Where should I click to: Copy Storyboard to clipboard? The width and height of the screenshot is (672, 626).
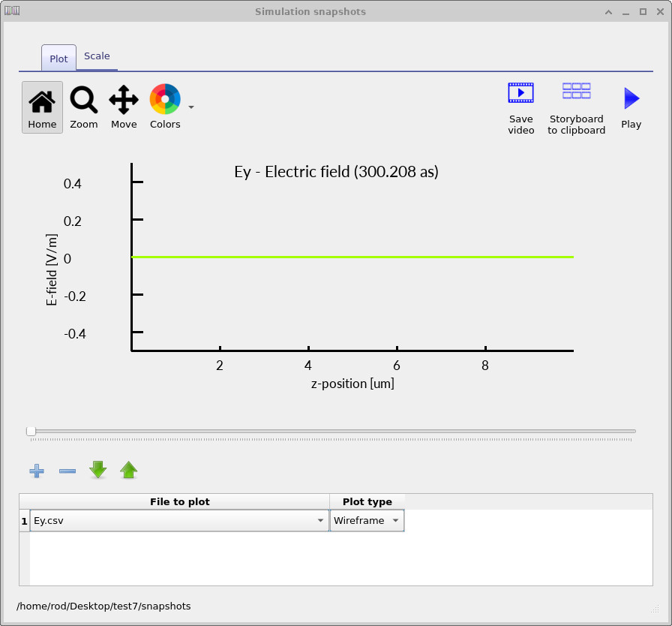(x=577, y=108)
